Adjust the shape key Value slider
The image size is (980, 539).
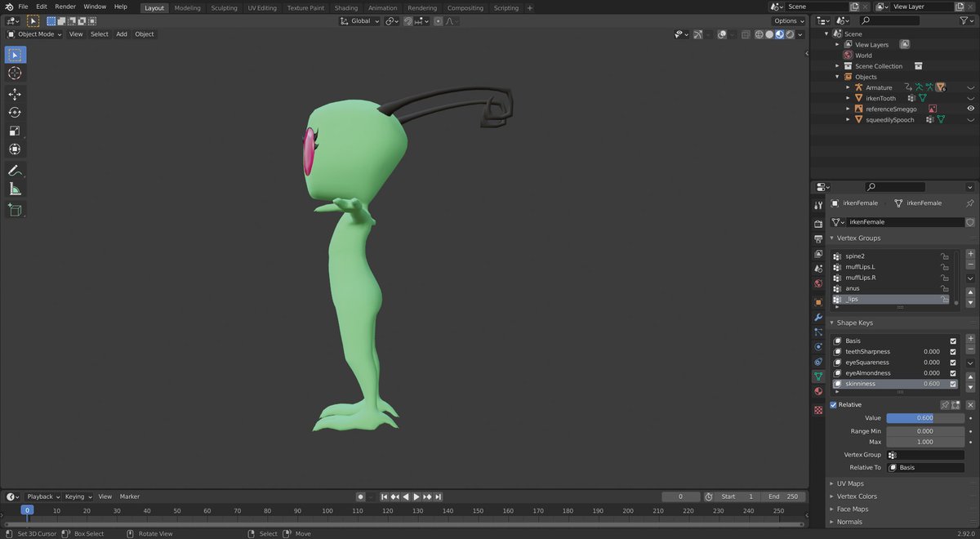click(925, 418)
